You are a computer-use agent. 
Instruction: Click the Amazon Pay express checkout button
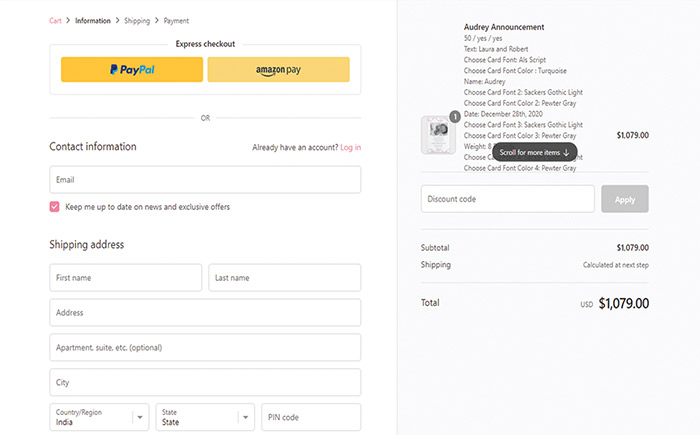[278, 70]
